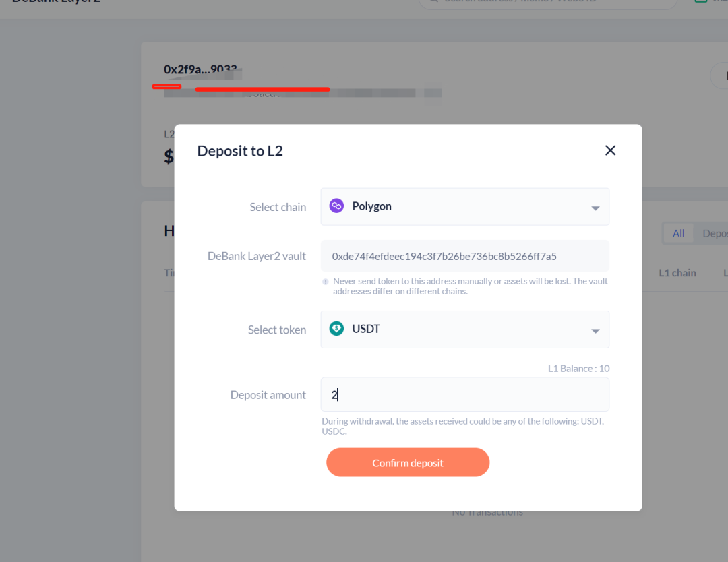Click the DeBank Layer2 vault address field
This screenshot has height=562, width=728.
[464, 256]
